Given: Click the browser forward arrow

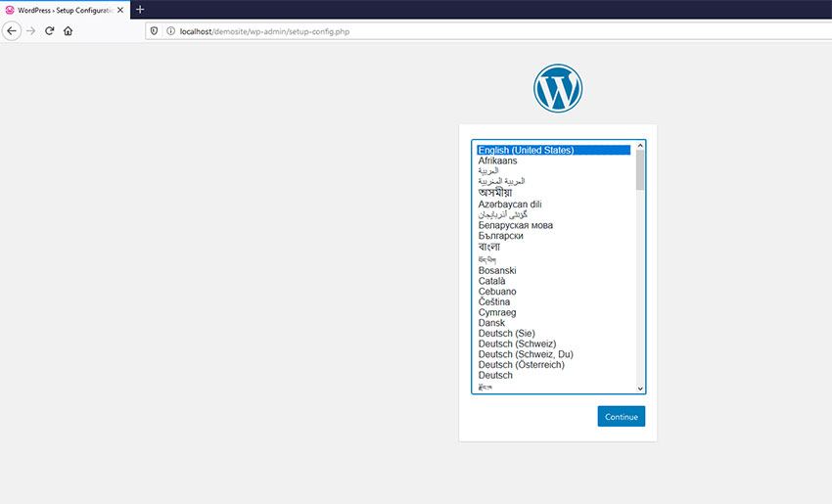Looking at the screenshot, I should [x=30, y=30].
